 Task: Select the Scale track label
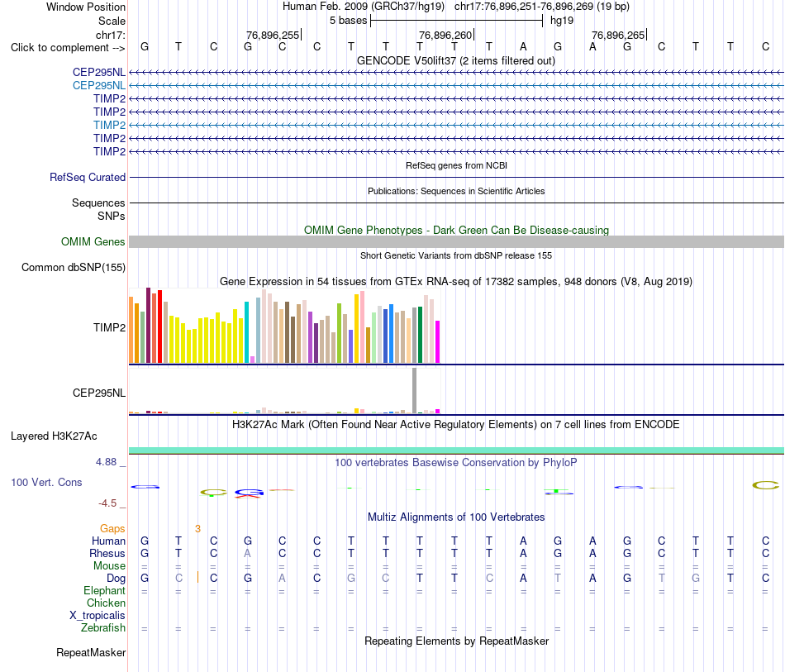coord(112,21)
